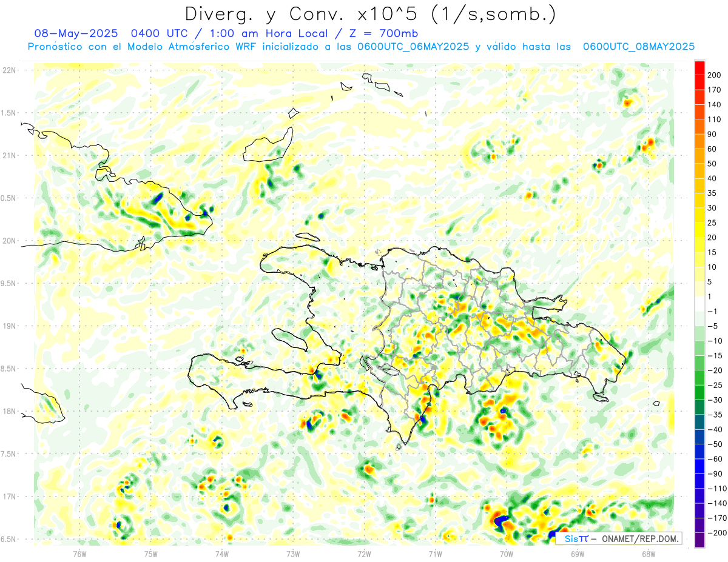Click the negative '-1' color scale value
Viewport: 728px width, 562px height.
pyautogui.click(x=712, y=312)
